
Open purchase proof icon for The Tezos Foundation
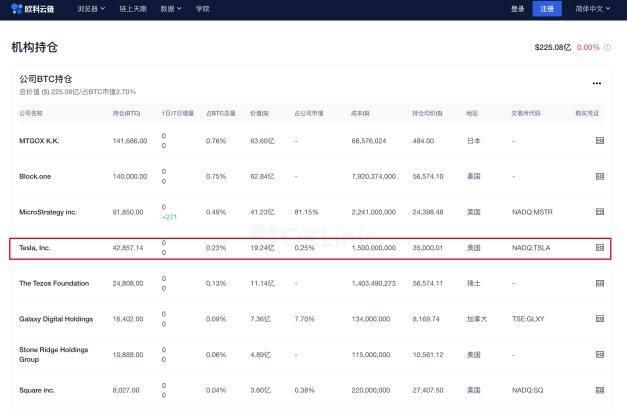click(x=600, y=283)
